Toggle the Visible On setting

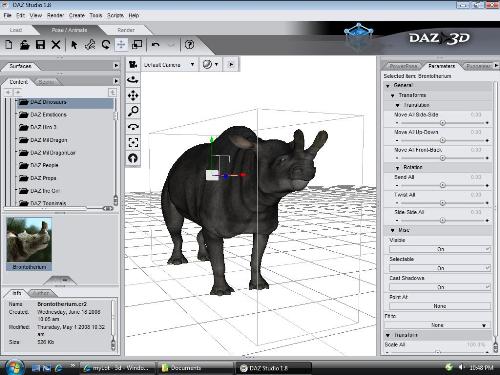440,249
